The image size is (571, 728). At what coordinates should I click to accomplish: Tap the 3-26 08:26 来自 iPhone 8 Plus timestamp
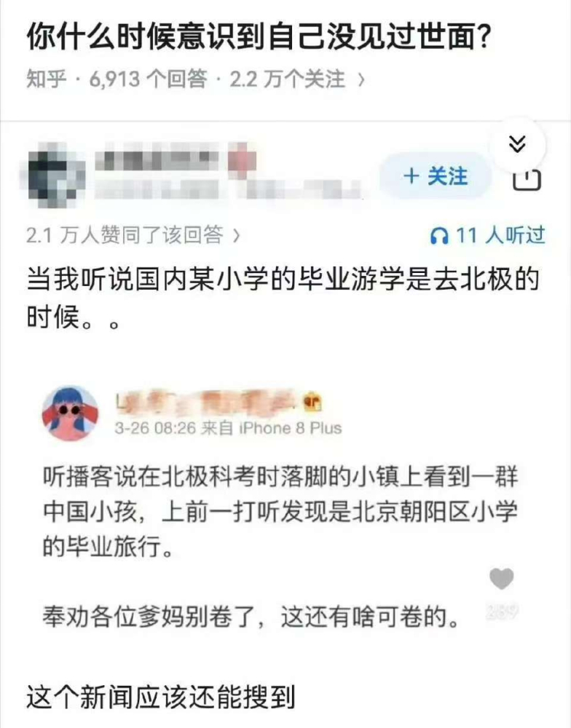[x=228, y=427]
